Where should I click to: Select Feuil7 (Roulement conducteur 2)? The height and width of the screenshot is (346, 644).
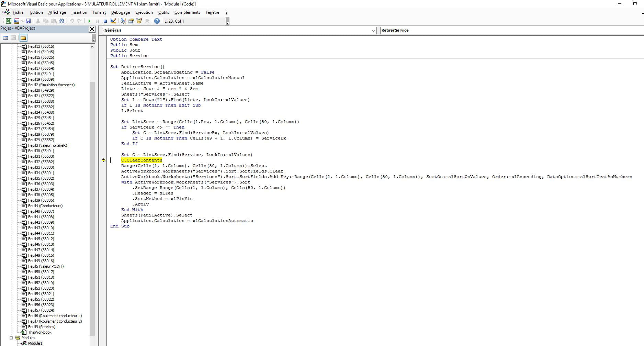tap(55, 321)
